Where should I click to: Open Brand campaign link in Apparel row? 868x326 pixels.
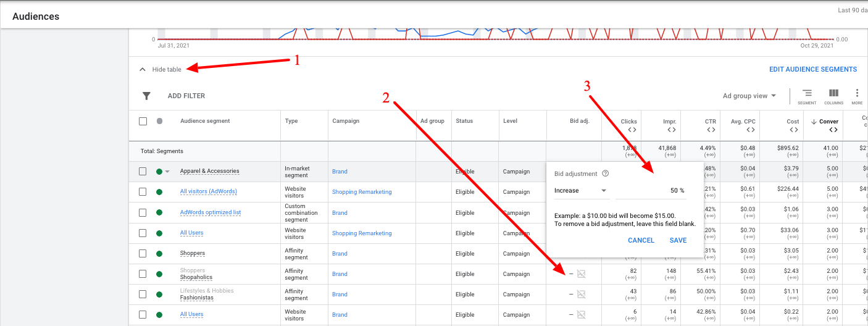(x=340, y=172)
